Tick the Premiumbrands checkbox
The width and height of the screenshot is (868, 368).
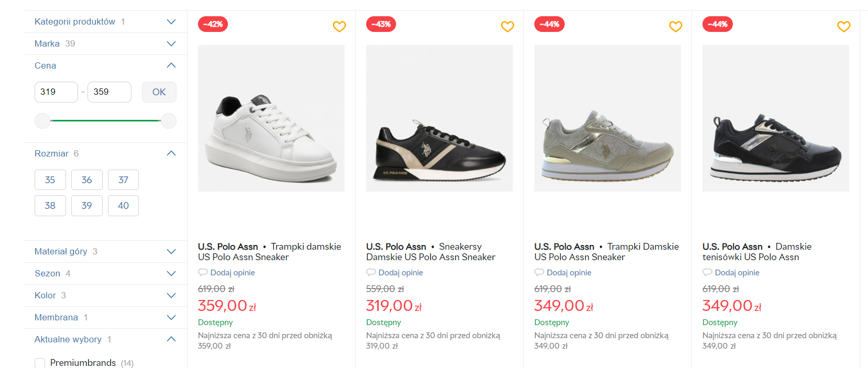(x=40, y=363)
